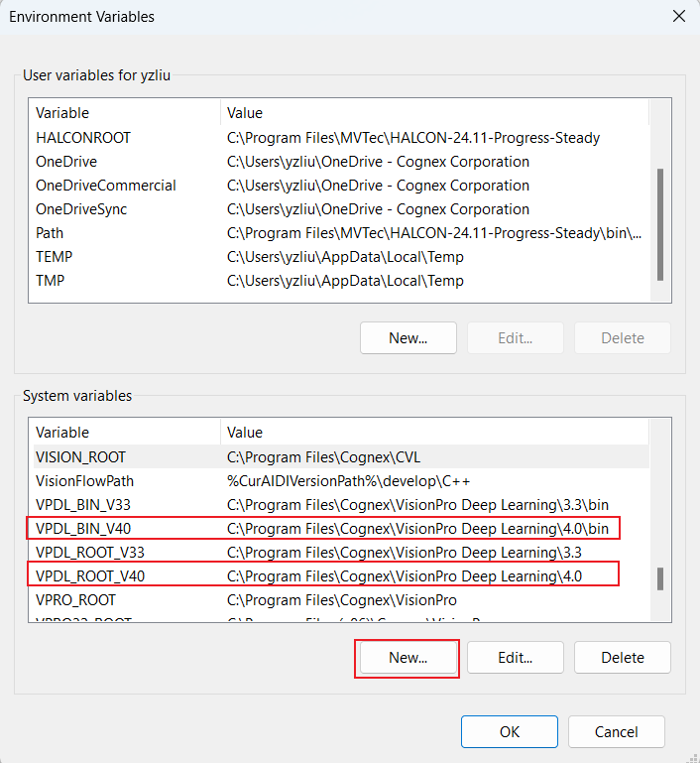
Task: Select the TEMP user variable
Action: (x=341, y=257)
